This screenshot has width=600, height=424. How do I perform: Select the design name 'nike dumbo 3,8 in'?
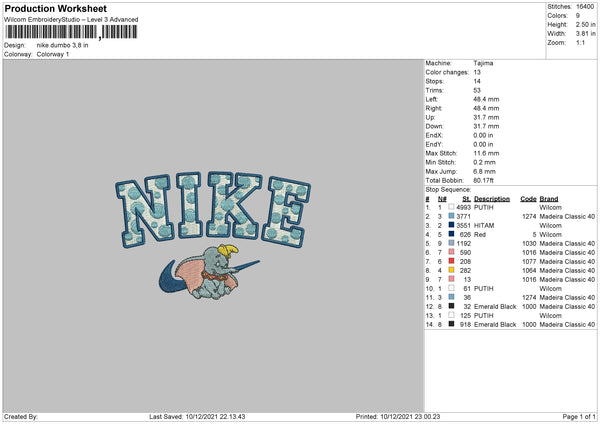click(62, 45)
